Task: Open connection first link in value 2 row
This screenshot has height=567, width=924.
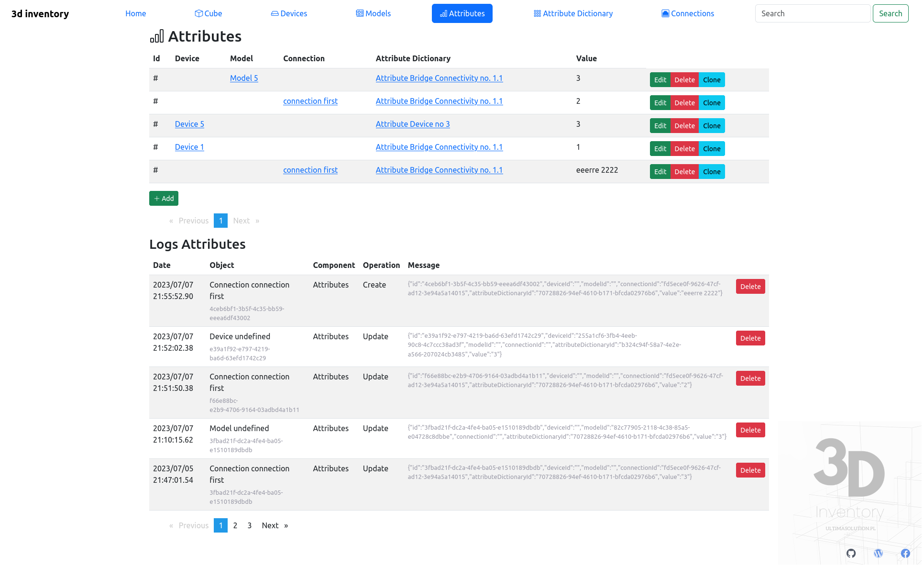Action: [x=310, y=101]
